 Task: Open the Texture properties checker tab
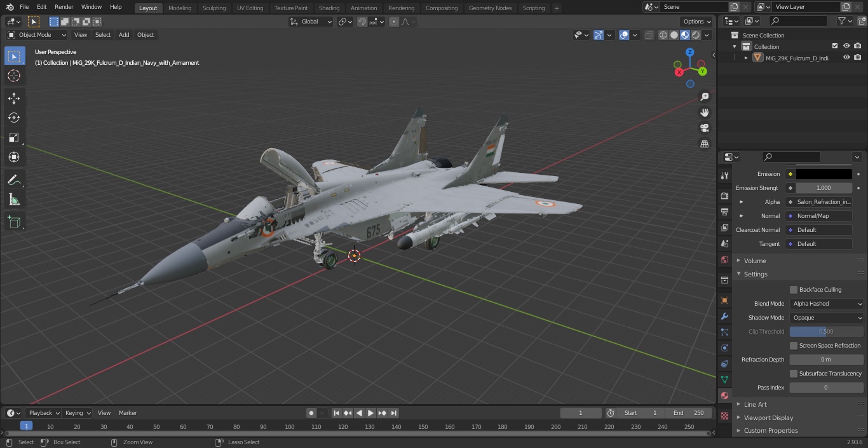pos(724,416)
